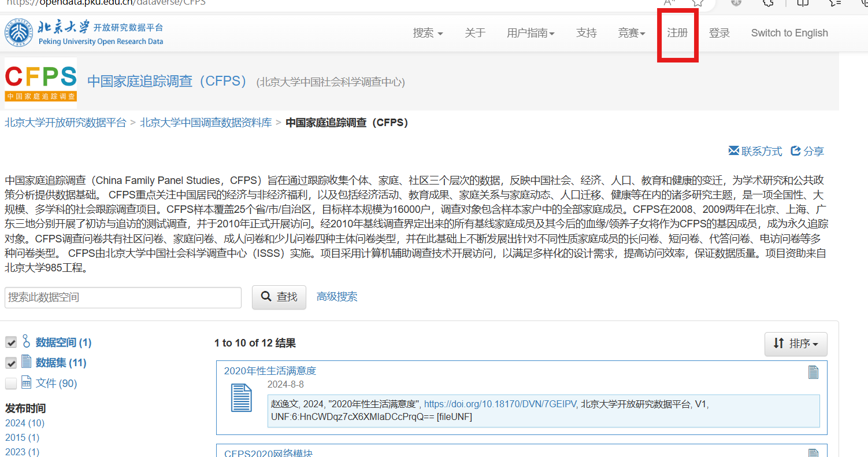Open the 排序 sort dropdown
This screenshot has width=868, height=457.
click(x=796, y=344)
